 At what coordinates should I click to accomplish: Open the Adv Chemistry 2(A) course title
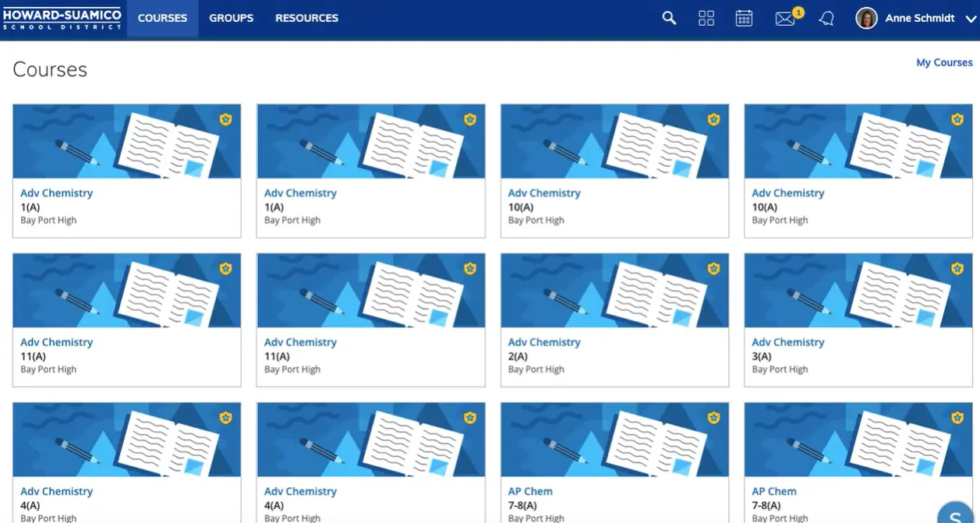(544, 342)
